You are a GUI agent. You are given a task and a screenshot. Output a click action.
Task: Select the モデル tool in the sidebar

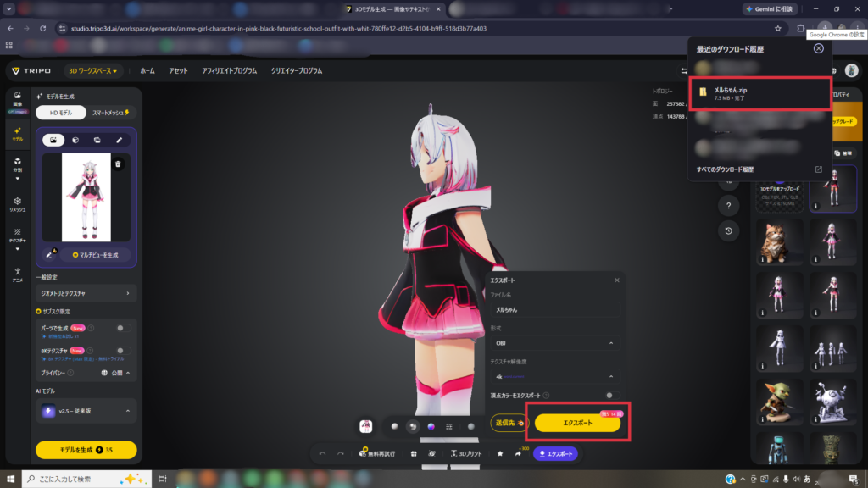coord(18,134)
